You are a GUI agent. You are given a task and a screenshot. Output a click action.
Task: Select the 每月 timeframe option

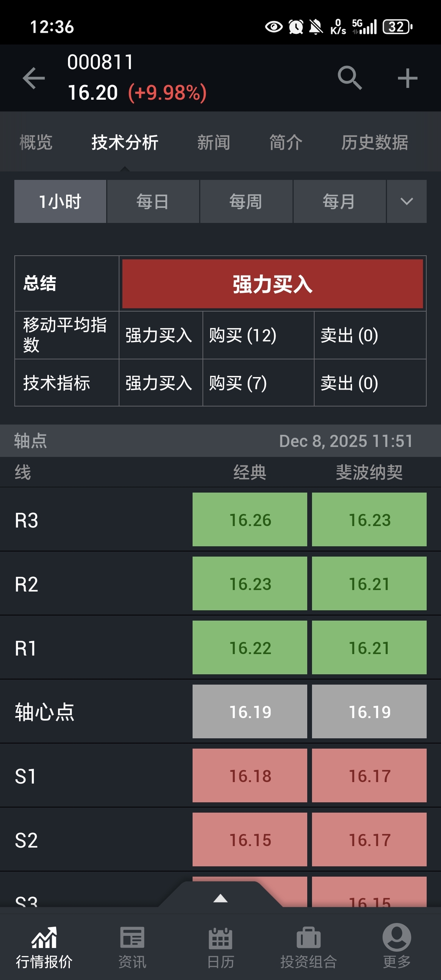click(x=339, y=201)
